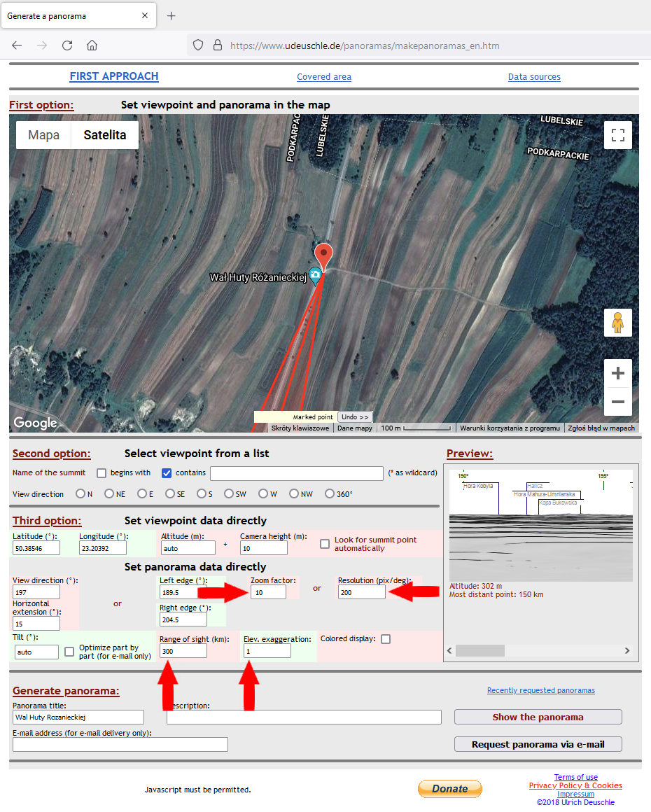
Task: Open the Covered area link
Action: pyautogui.click(x=324, y=77)
